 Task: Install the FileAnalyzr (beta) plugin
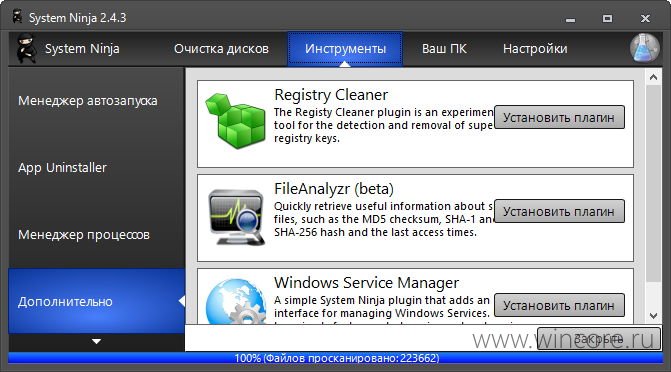tap(559, 211)
